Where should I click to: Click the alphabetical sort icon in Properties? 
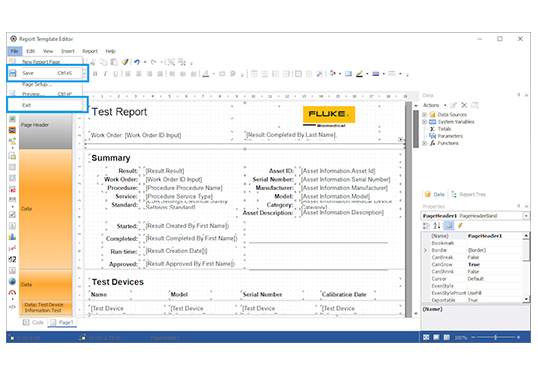437,225
